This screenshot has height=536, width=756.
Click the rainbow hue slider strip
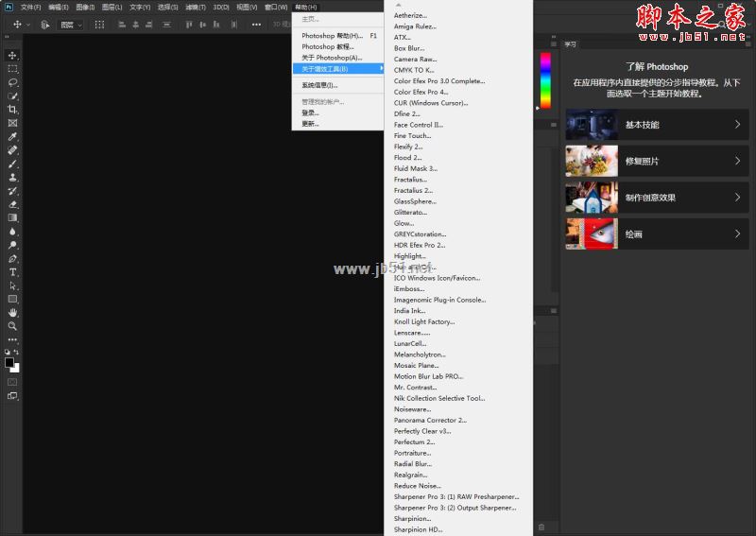[x=545, y=80]
